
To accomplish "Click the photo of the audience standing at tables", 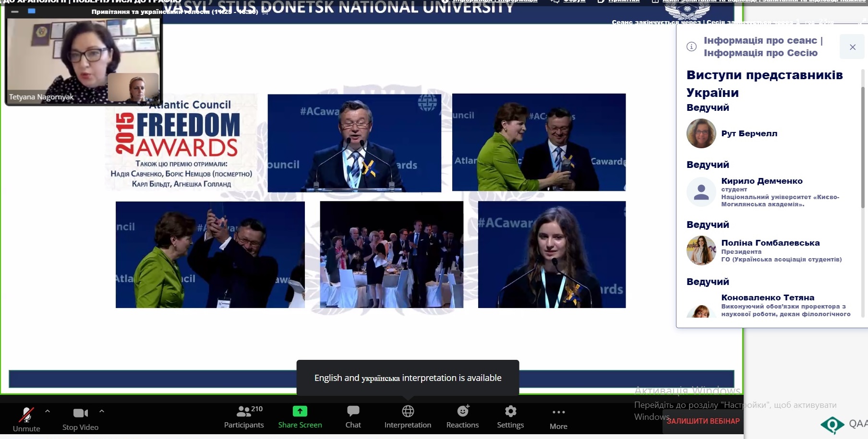I will pos(391,255).
